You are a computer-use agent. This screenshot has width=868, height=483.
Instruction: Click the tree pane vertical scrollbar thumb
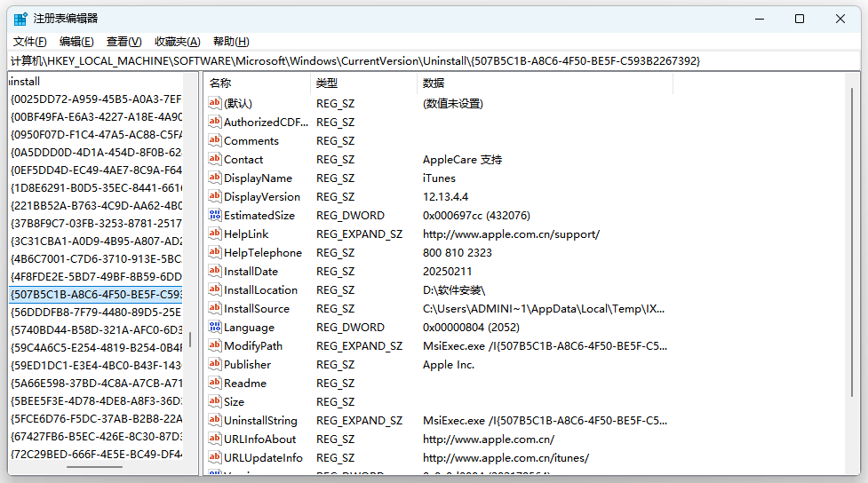(x=190, y=340)
